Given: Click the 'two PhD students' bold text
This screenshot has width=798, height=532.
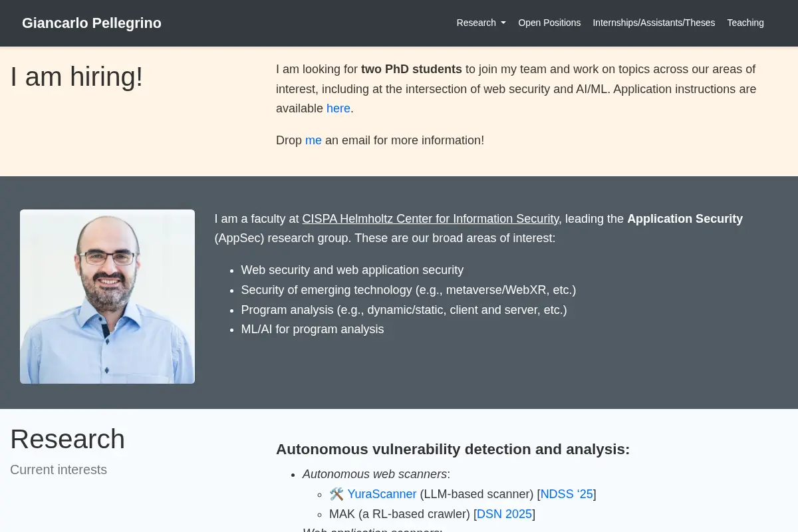Looking at the screenshot, I should [412, 69].
